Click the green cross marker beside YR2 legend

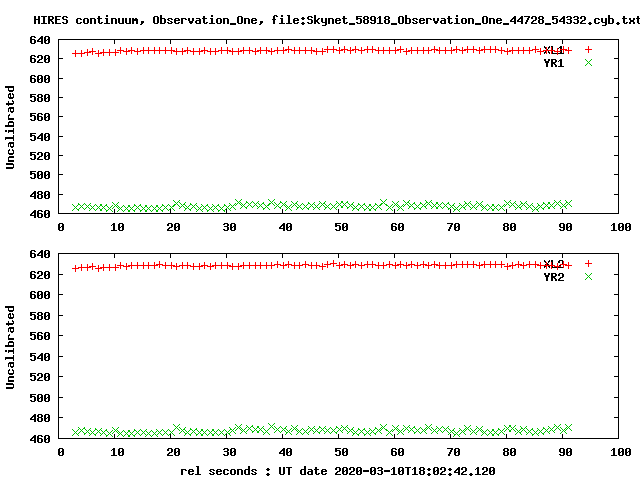pyautogui.click(x=588, y=277)
